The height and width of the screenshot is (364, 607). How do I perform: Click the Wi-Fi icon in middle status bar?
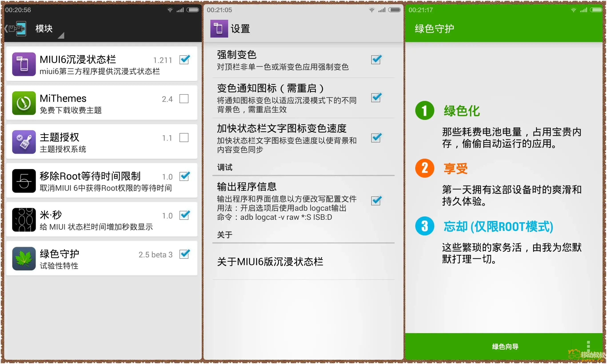[371, 10]
